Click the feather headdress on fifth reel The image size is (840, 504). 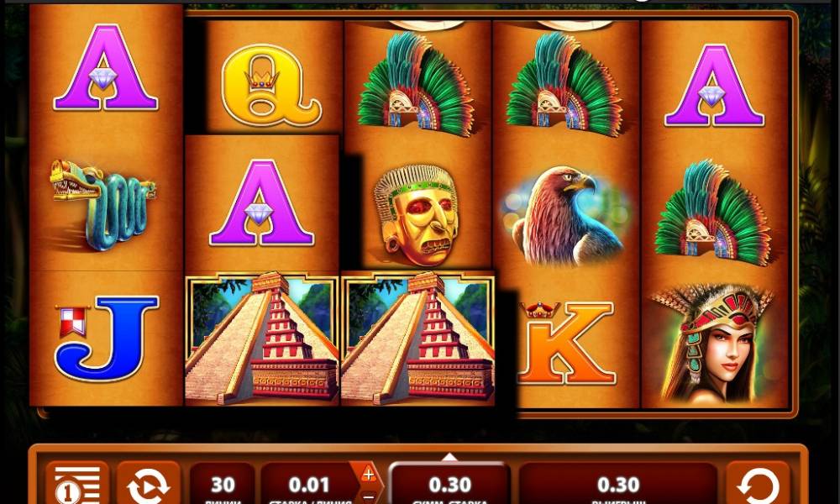click(712, 213)
